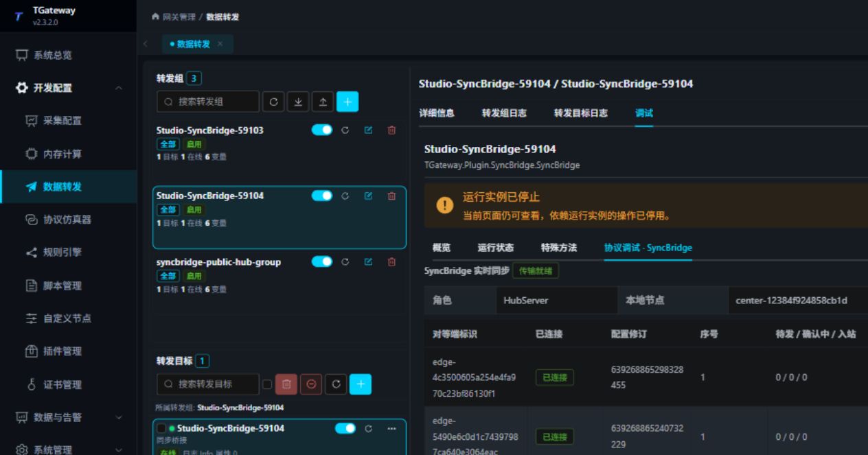The width and height of the screenshot is (868, 455).
Task: Click inside the 搜索转发组 search field
Action: pyautogui.click(x=208, y=102)
